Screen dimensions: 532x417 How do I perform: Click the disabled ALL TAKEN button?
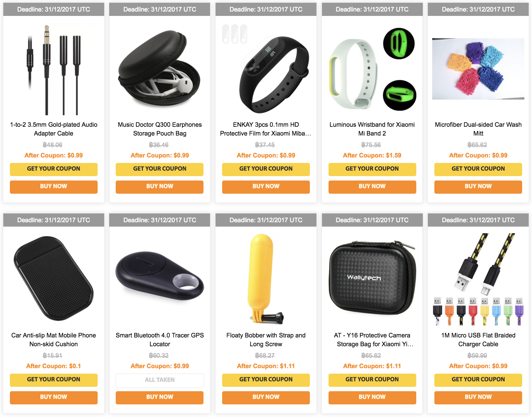(160, 380)
